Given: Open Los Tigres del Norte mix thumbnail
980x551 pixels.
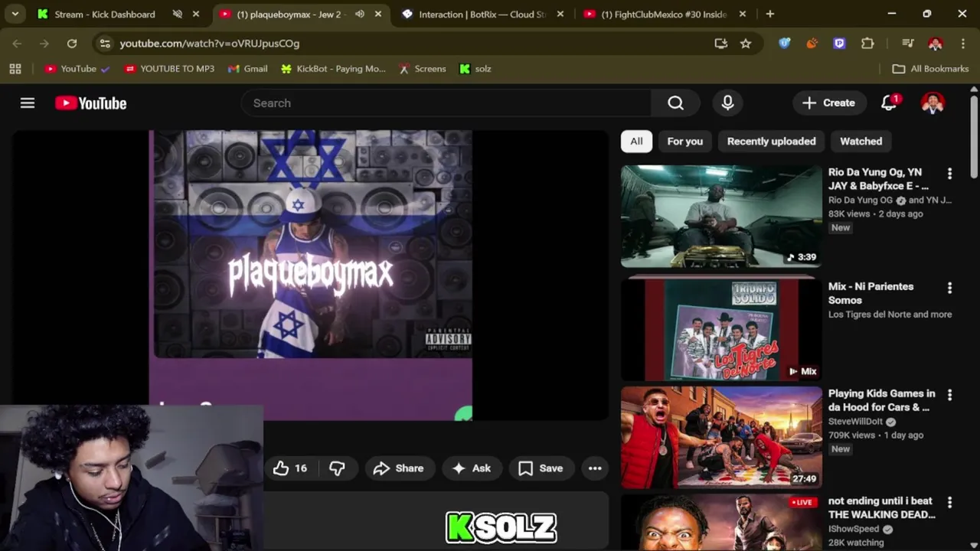Looking at the screenshot, I should (x=721, y=330).
